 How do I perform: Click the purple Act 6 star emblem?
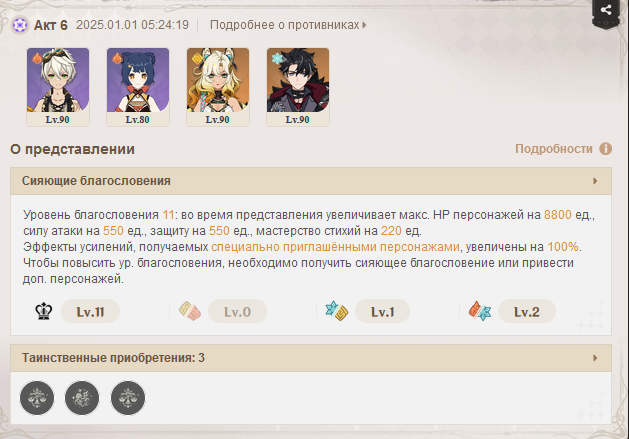coord(20,25)
